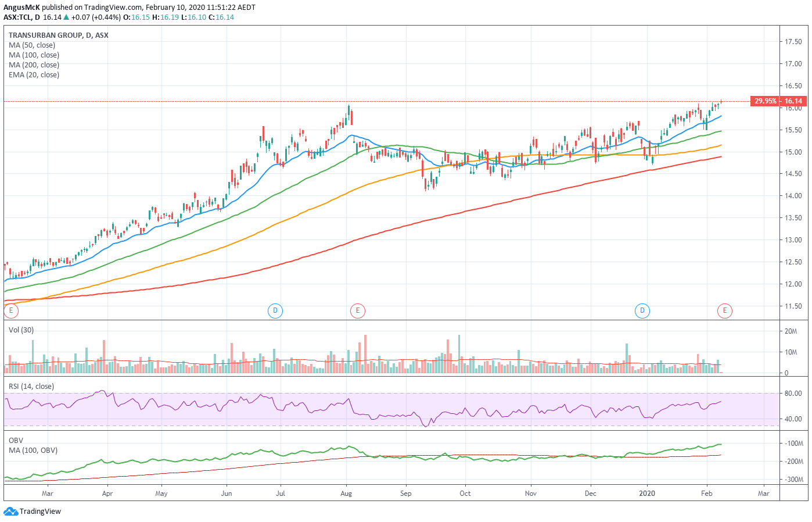Click the RSI (14, close) pane label
This screenshot has height=522, width=812.
(x=31, y=387)
